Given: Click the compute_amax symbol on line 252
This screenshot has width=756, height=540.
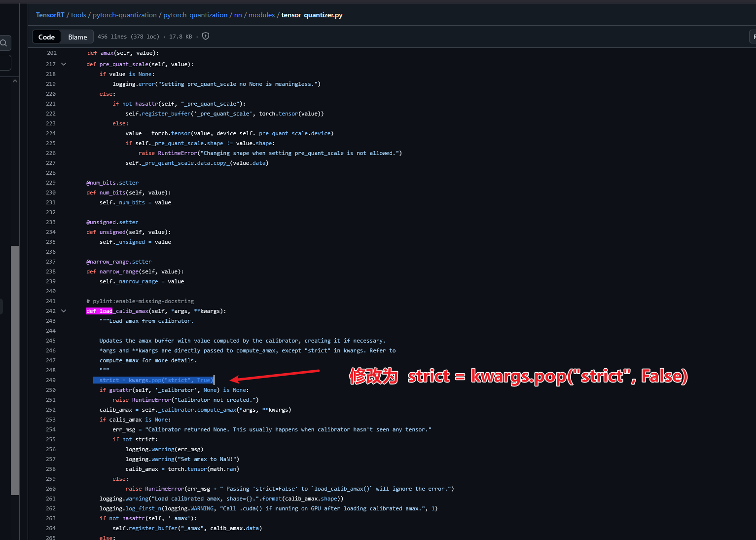Looking at the screenshot, I should pyautogui.click(x=216, y=410).
